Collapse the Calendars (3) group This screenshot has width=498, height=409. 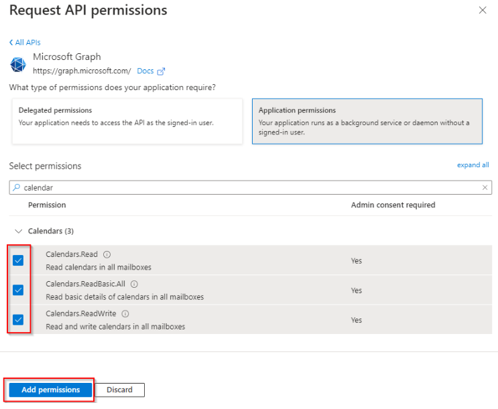(x=19, y=231)
